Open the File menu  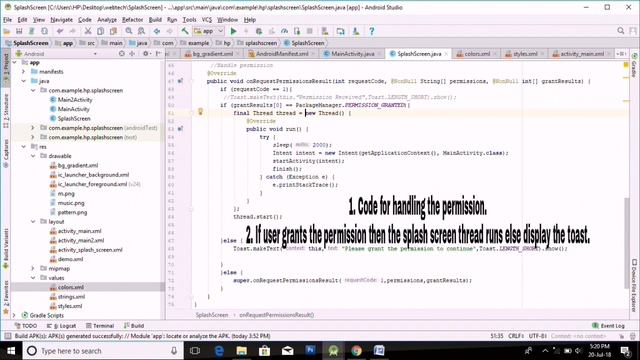click(7, 20)
